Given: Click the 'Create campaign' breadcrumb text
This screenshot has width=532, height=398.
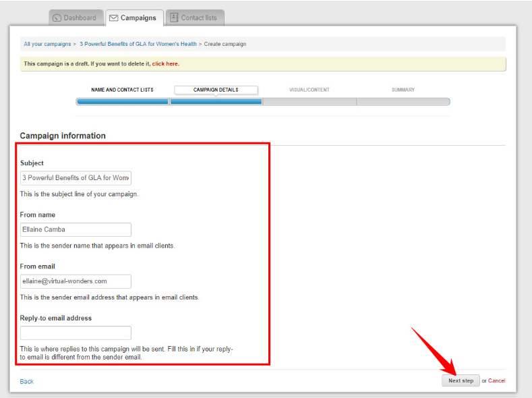Looking at the screenshot, I should 225,44.
